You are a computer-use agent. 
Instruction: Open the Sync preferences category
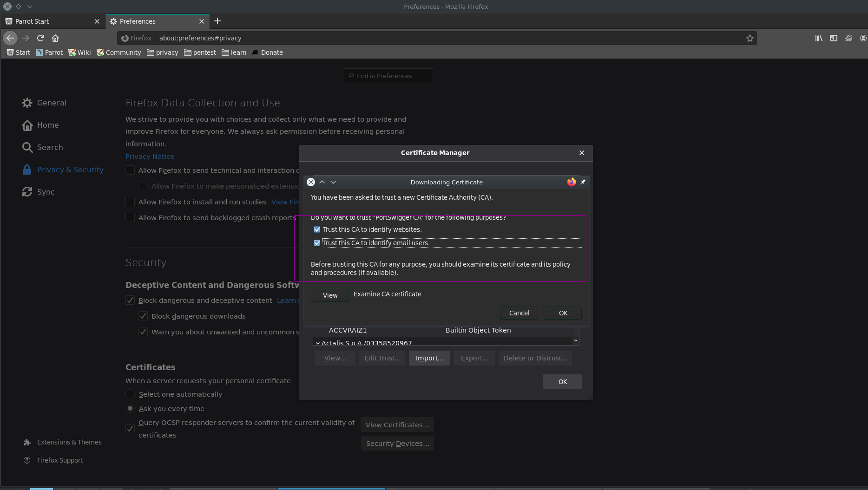tap(38, 192)
